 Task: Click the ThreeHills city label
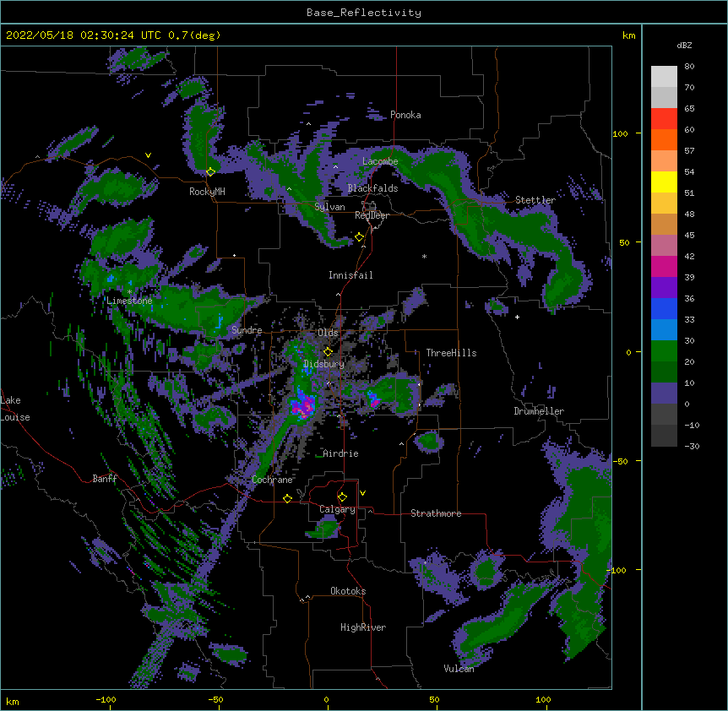click(451, 353)
